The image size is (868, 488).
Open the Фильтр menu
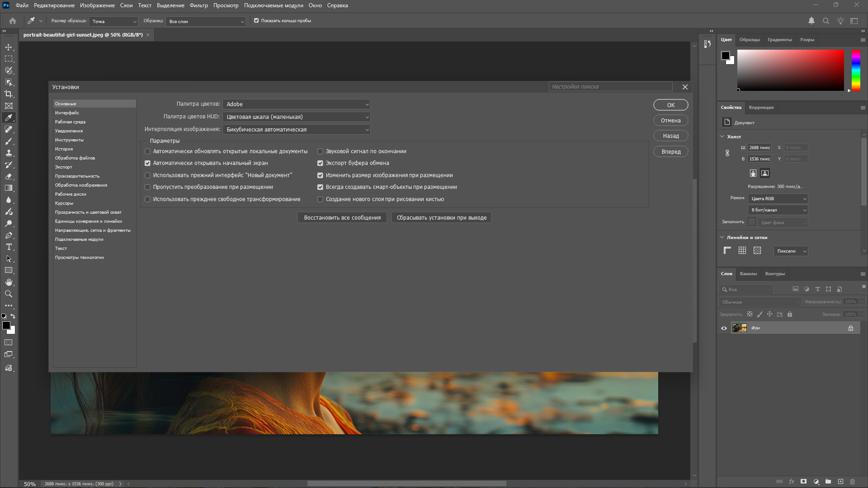(x=198, y=5)
